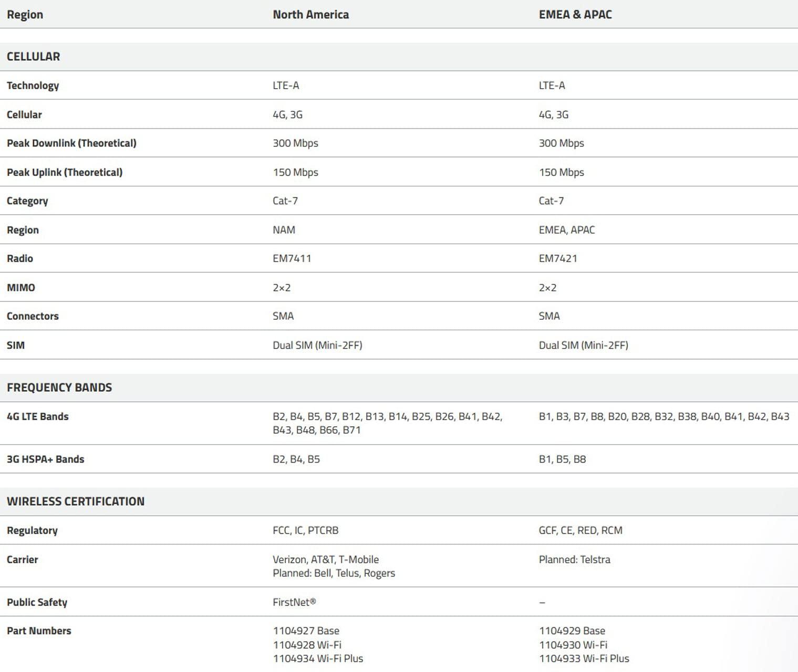The height and width of the screenshot is (672, 798).
Task: Click part number 1104933 Wi-Fi Plus
Action: click(584, 658)
